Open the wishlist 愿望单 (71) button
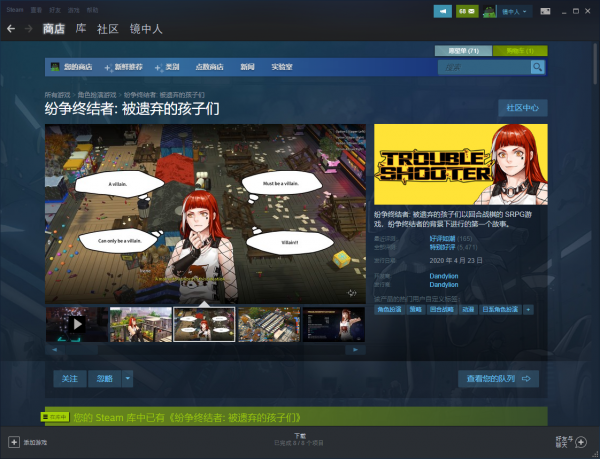Screen dimensions: 600x459 pyautogui.click(x=463, y=50)
